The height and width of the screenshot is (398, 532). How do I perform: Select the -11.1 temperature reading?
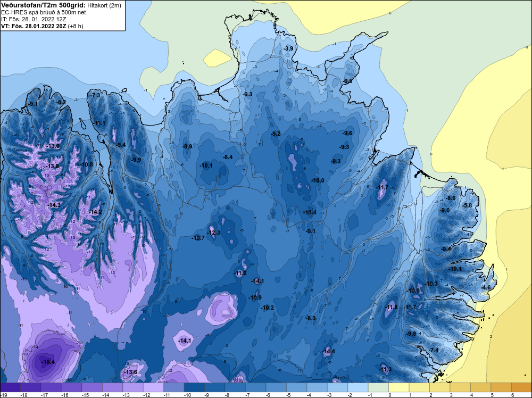click(100, 123)
